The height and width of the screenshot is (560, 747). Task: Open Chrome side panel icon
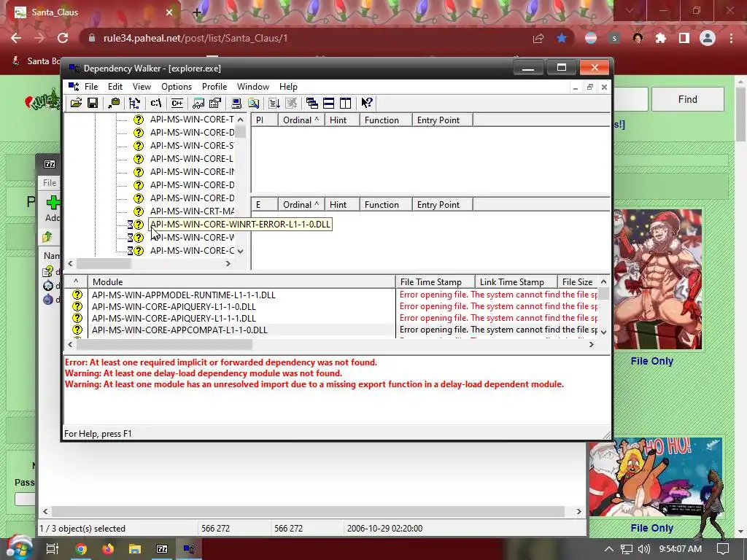[x=684, y=38]
